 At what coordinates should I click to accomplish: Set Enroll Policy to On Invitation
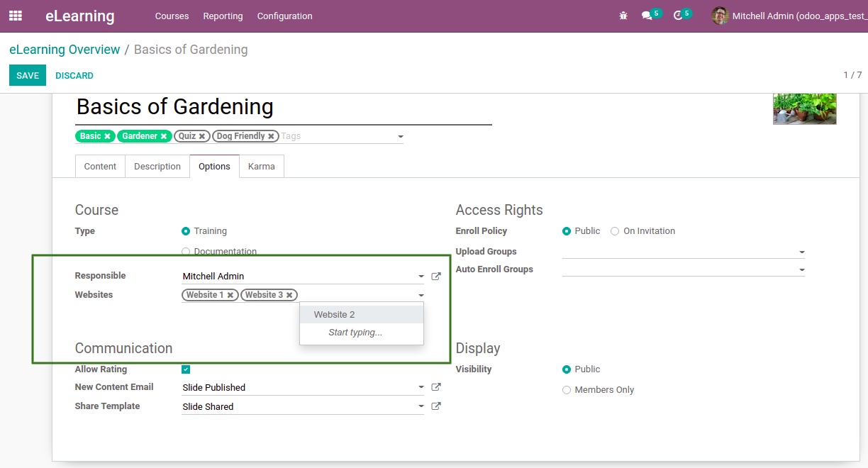(615, 231)
